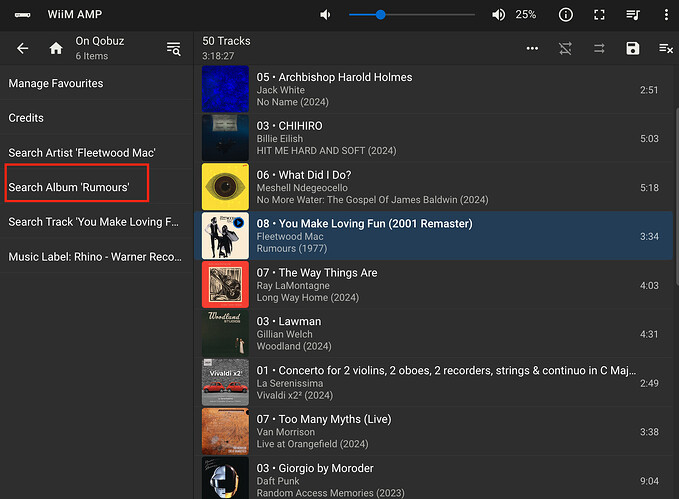
Task: Click the Woodland album cover
Action: coord(225,334)
